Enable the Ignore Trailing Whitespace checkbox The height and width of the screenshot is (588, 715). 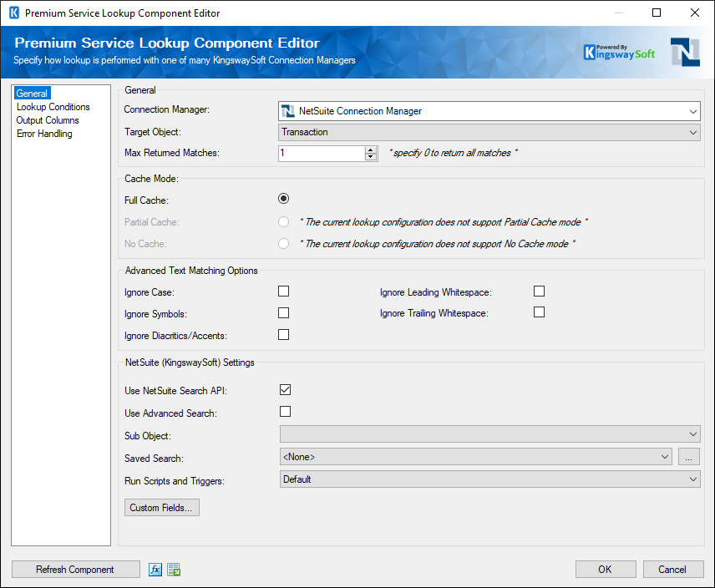(x=539, y=312)
